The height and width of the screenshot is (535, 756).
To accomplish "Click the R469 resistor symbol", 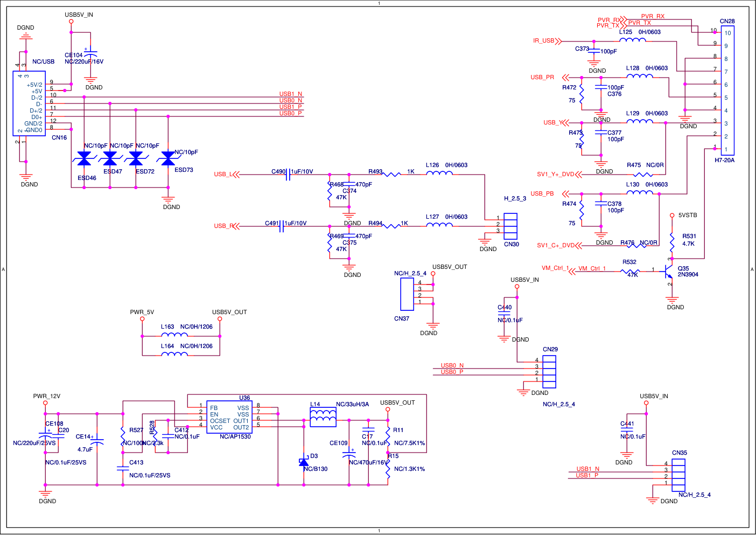I will [x=330, y=242].
